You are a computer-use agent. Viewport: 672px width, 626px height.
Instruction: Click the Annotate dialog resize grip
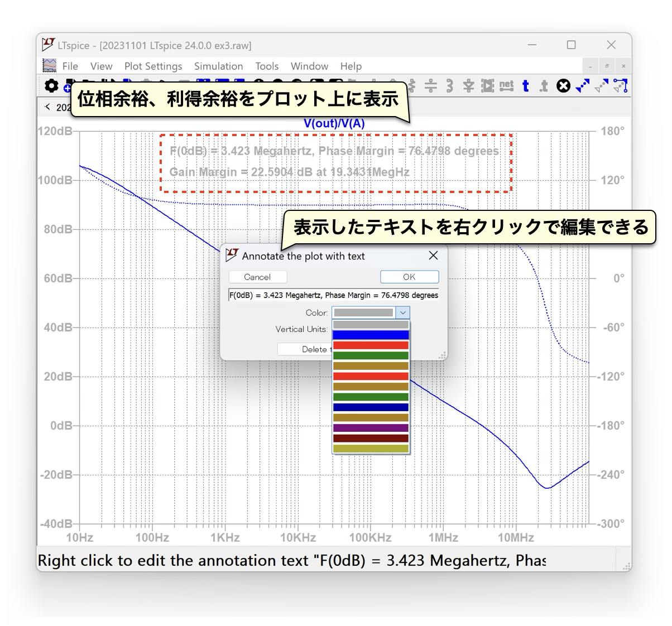tap(443, 355)
